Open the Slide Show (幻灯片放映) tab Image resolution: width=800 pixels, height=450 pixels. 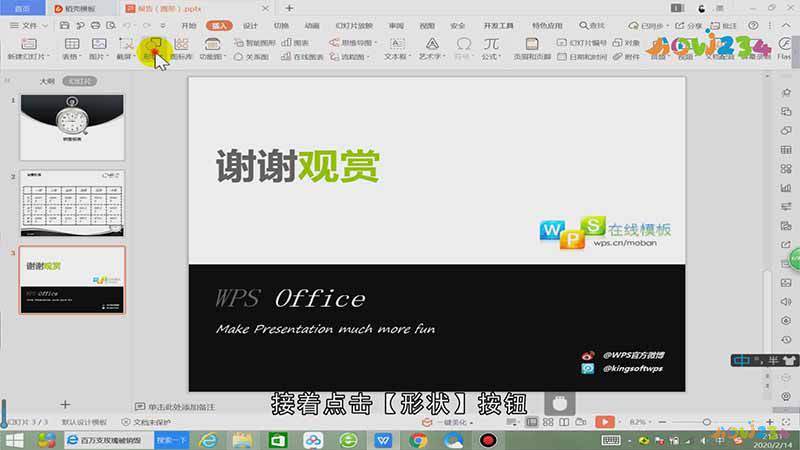[x=354, y=25]
